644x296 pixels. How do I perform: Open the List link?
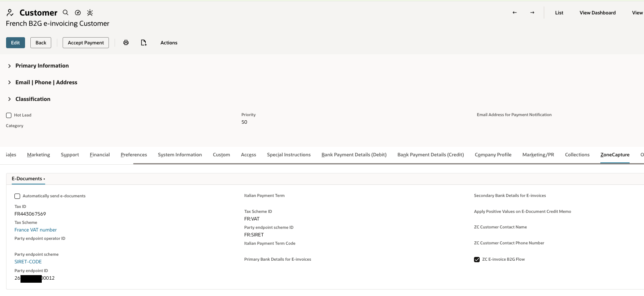click(x=559, y=13)
